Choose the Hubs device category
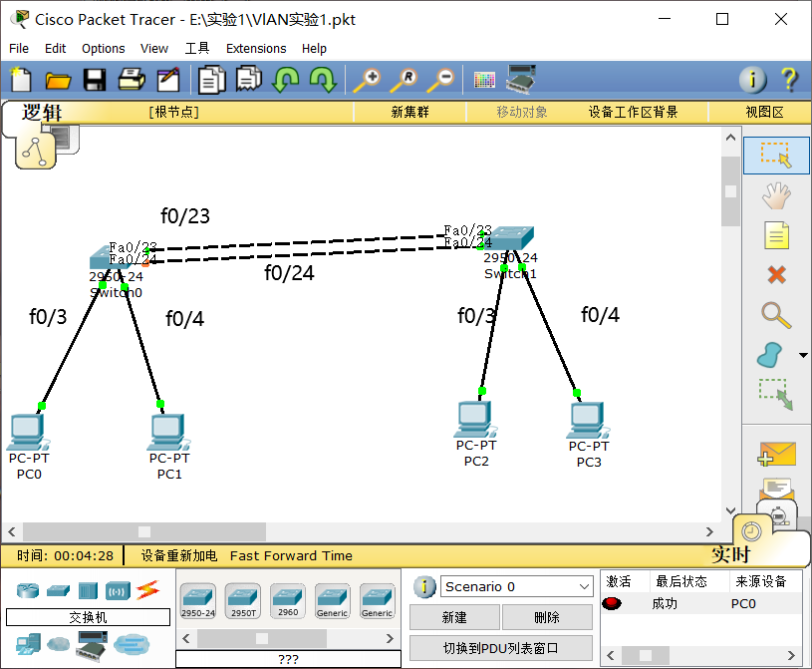 coord(88,590)
